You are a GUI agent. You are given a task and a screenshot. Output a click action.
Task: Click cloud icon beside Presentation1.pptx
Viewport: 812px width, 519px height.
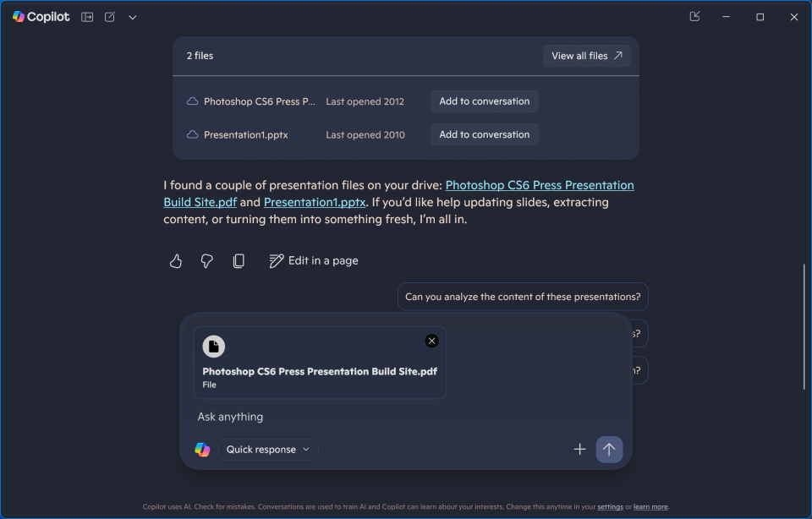coord(192,134)
